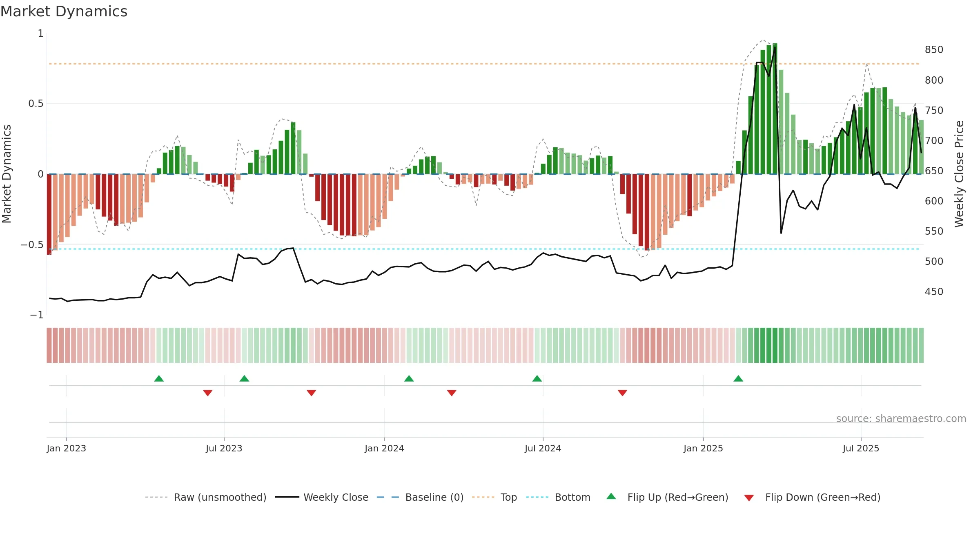Viewport: 980px width, 551px height.
Task: Click the 600 price axis label
Action: [x=934, y=201]
